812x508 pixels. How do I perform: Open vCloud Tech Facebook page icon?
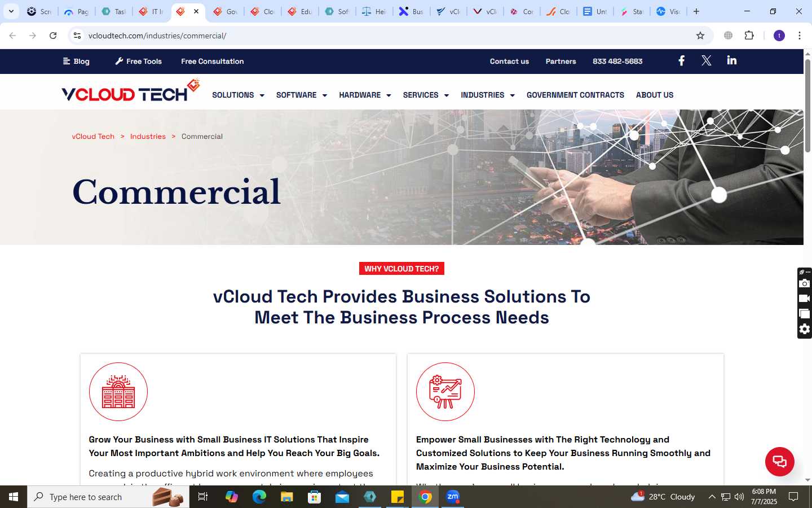[681, 60]
